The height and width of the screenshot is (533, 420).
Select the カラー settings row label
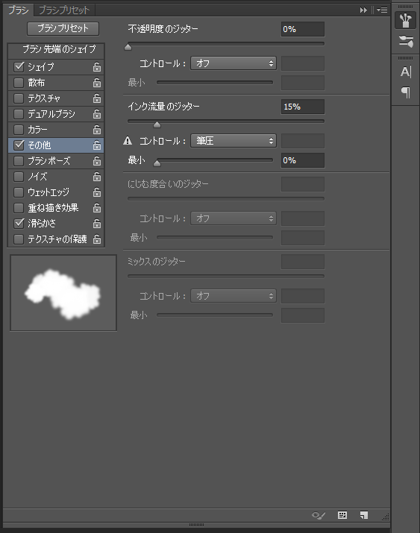pyautogui.click(x=38, y=130)
